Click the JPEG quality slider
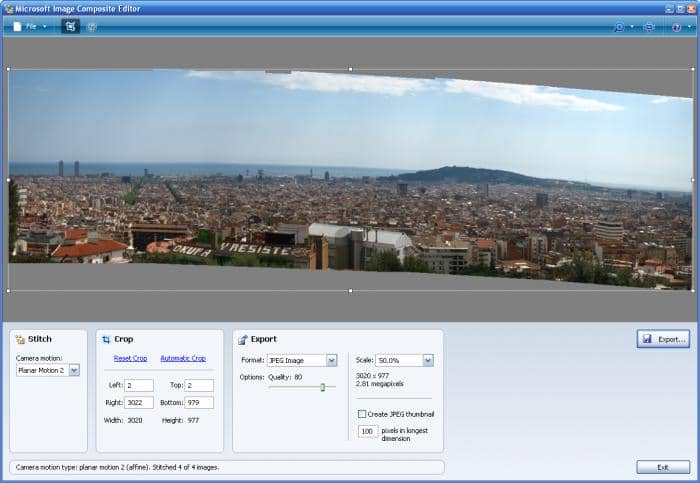This screenshot has width=700, height=483. [322, 387]
